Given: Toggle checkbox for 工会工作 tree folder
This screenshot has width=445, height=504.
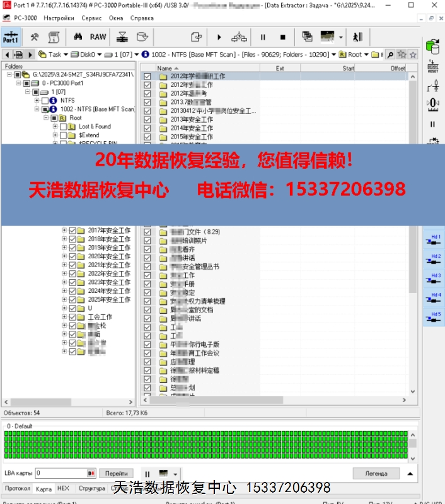Looking at the screenshot, I should tap(72, 318).
